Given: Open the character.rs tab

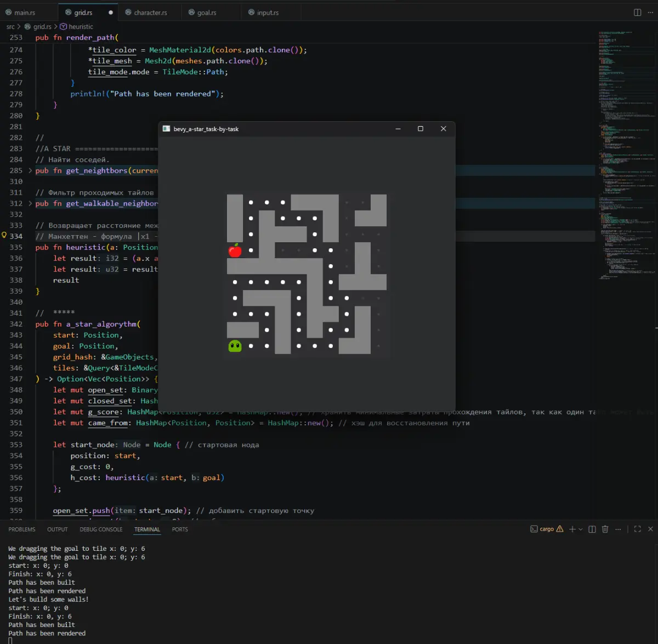Looking at the screenshot, I should (150, 13).
